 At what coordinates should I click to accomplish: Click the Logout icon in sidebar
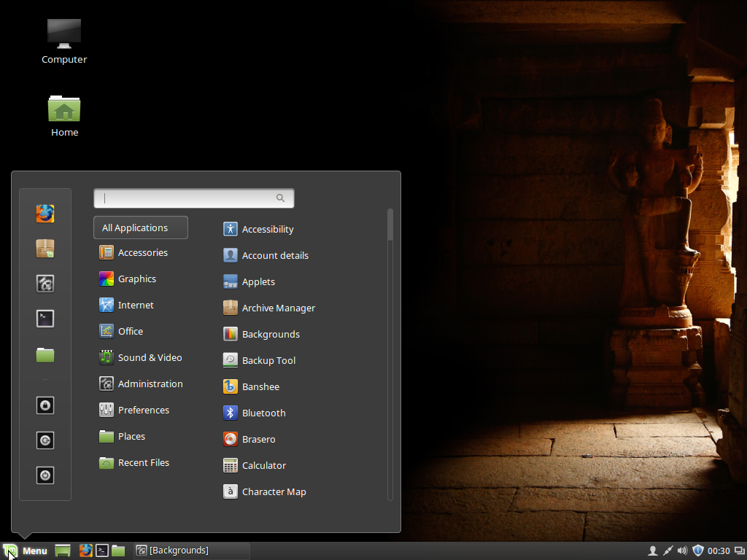[45, 440]
